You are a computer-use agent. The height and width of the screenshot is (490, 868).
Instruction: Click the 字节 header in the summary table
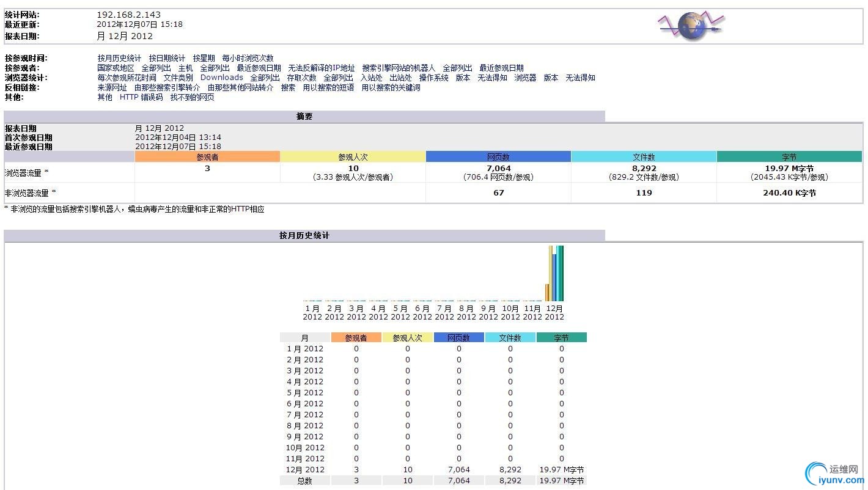point(789,157)
